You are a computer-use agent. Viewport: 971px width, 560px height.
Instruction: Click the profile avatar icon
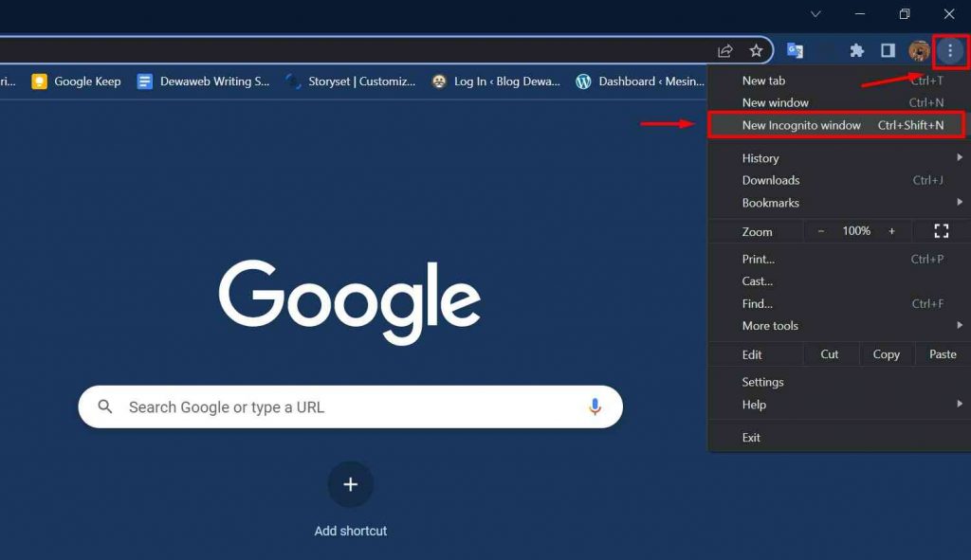click(919, 51)
